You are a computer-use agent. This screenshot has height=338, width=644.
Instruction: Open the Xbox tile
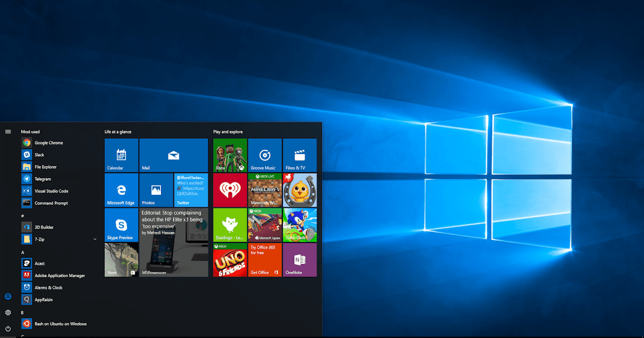tap(230, 155)
